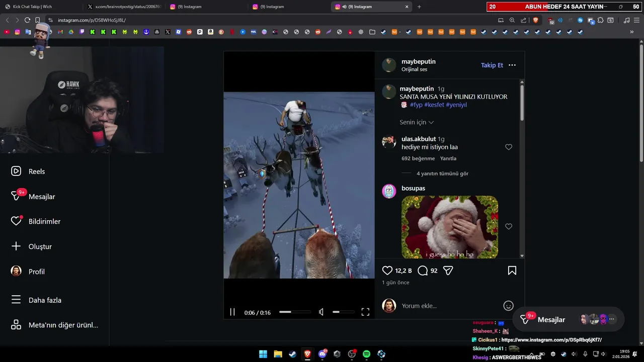Save the post with the bookmark icon

(x=512, y=270)
